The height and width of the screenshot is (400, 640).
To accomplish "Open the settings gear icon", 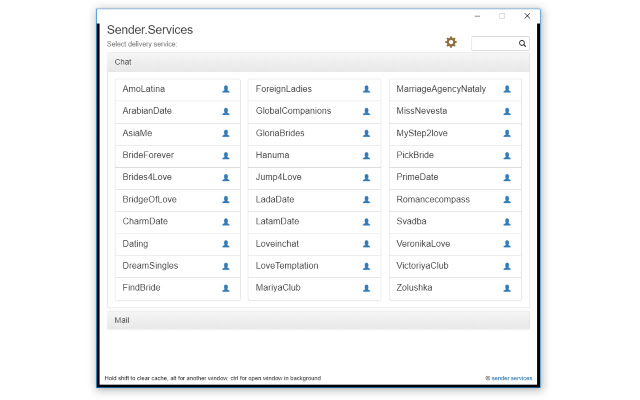I will [451, 42].
